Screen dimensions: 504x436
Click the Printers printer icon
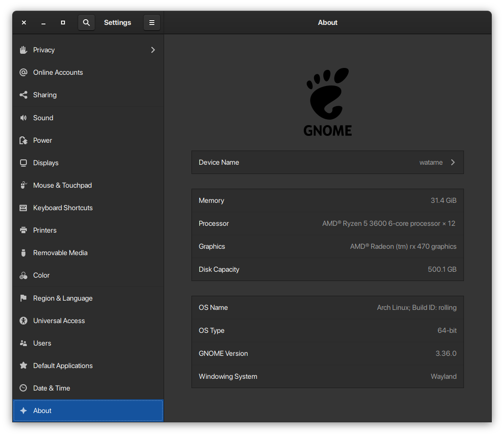pos(23,230)
